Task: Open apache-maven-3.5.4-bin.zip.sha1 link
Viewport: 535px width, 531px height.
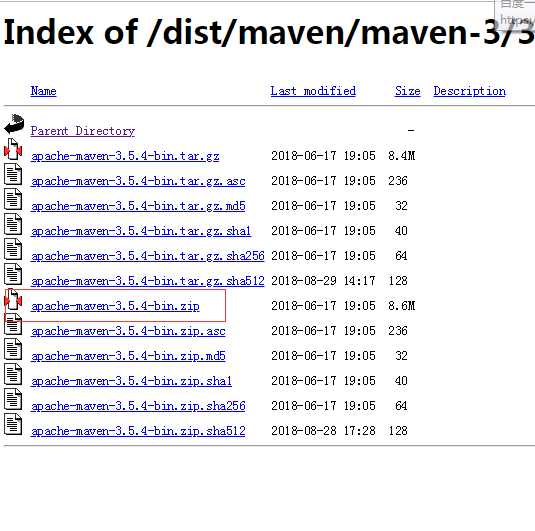Action: [131, 381]
